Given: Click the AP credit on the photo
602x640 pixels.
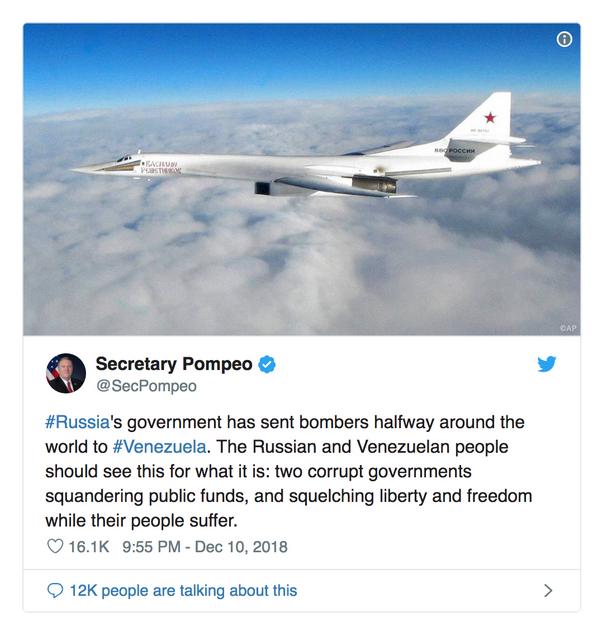Looking at the screenshot, I should click(x=568, y=328).
